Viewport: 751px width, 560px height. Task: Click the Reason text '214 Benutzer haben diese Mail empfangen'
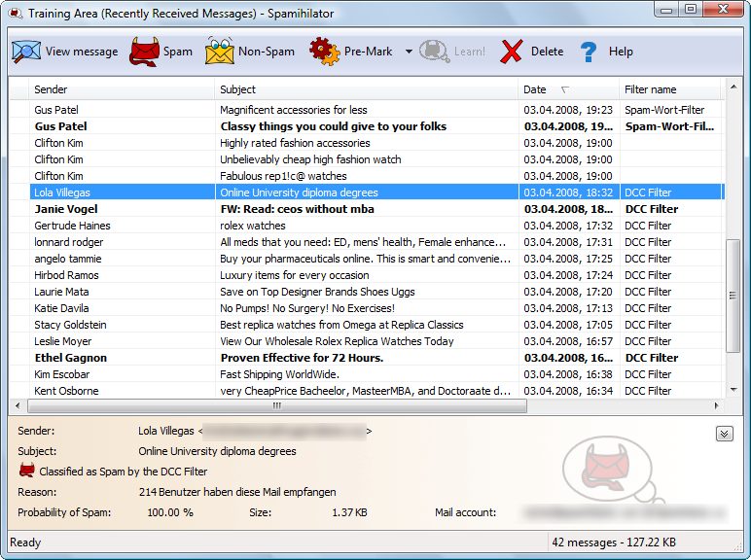(237, 492)
